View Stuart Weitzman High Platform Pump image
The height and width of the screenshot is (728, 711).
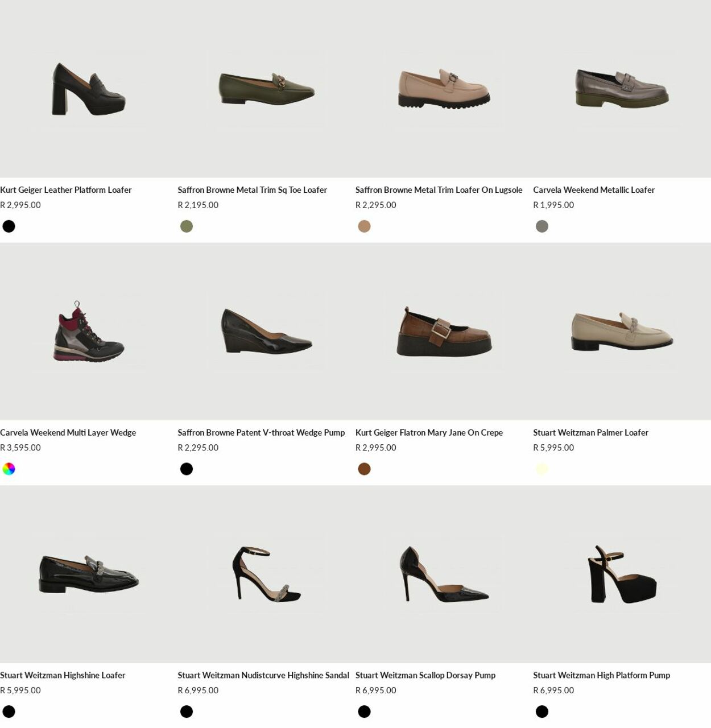(x=622, y=574)
